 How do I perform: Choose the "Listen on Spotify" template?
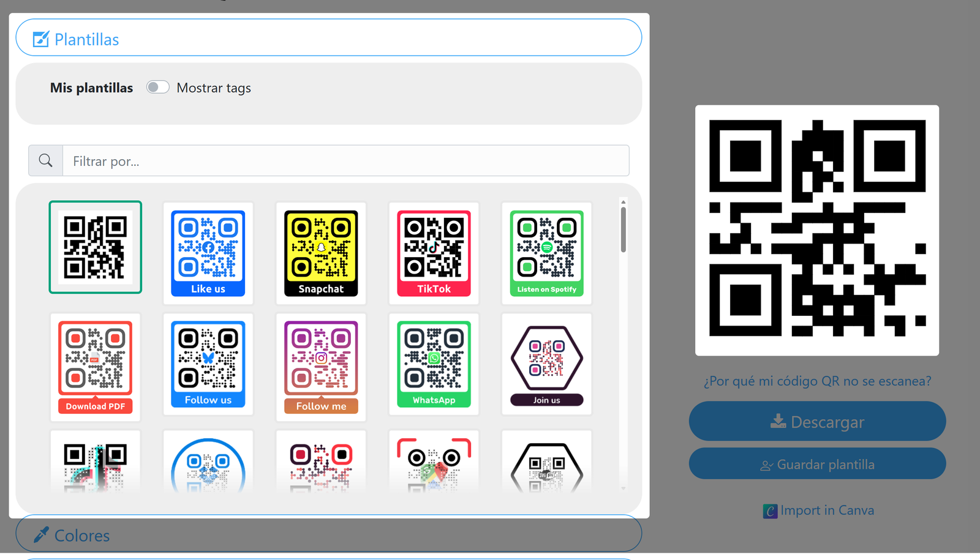pyautogui.click(x=547, y=253)
